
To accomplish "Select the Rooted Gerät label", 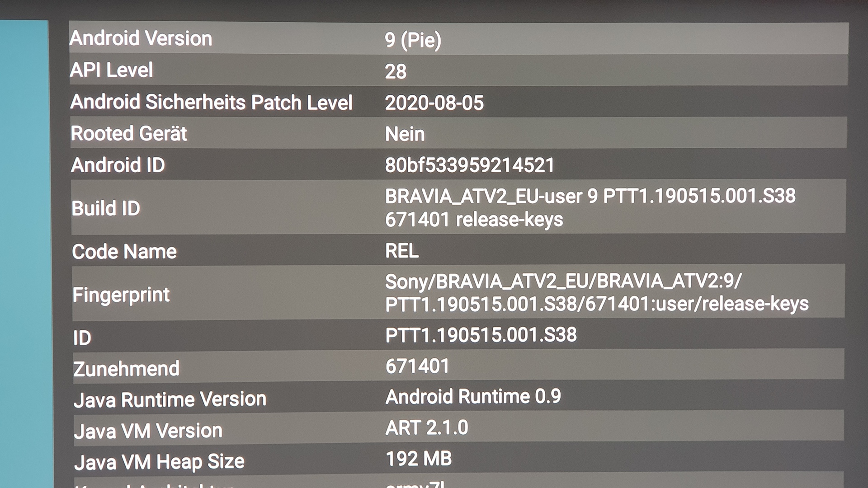I will pyautogui.click(x=129, y=134).
